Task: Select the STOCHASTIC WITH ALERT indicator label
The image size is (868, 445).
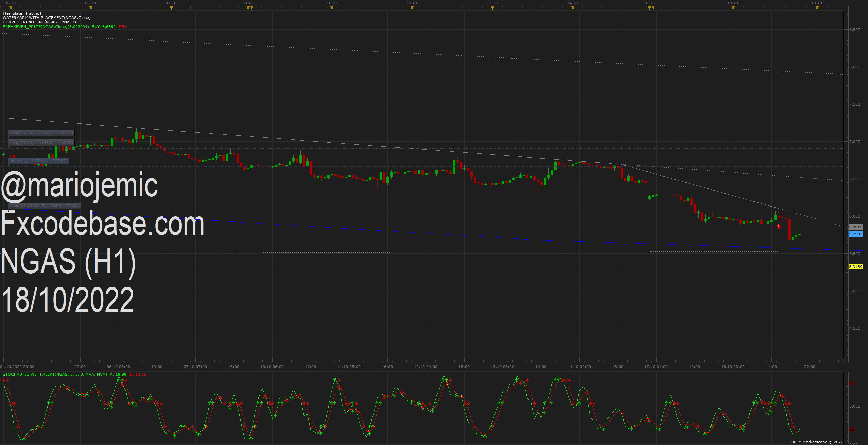Action: pyautogui.click(x=55, y=374)
